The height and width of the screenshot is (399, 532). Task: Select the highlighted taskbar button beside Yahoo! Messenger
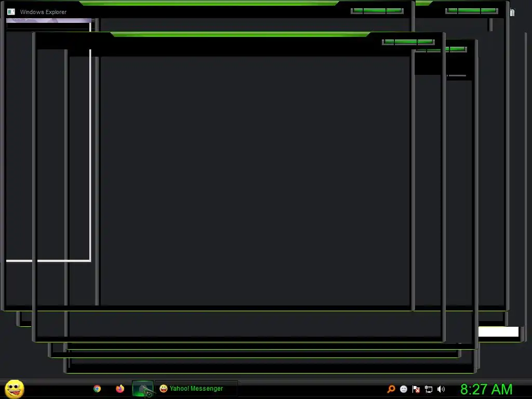click(143, 389)
